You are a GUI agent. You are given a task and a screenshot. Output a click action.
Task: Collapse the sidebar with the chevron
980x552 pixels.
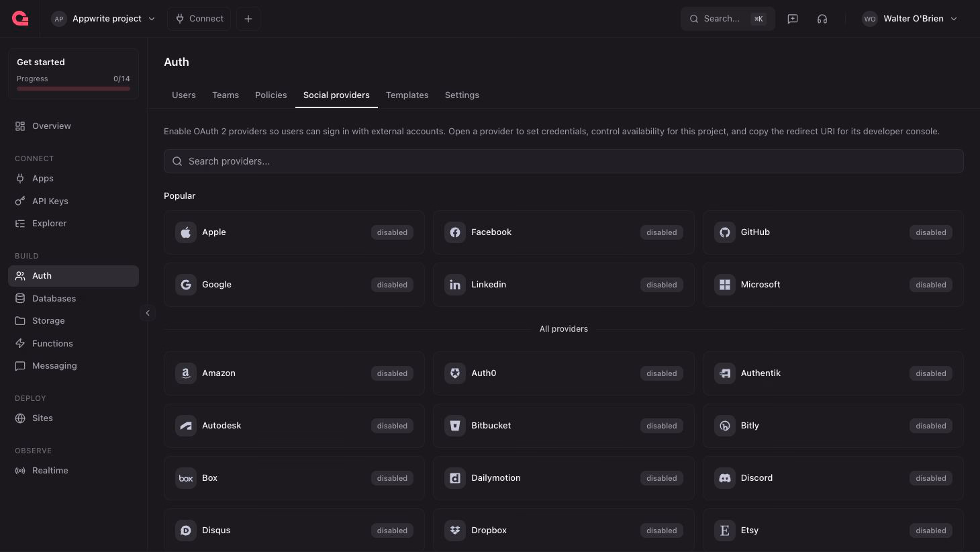pyautogui.click(x=148, y=313)
